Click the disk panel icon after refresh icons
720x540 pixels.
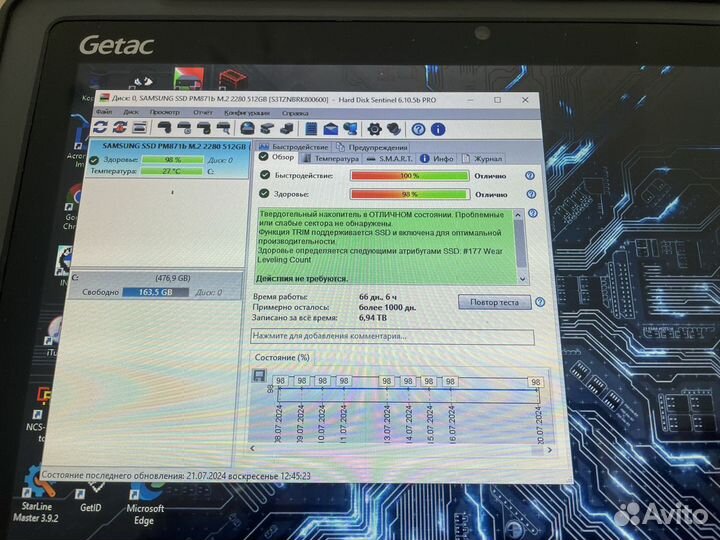pyautogui.click(x=140, y=128)
